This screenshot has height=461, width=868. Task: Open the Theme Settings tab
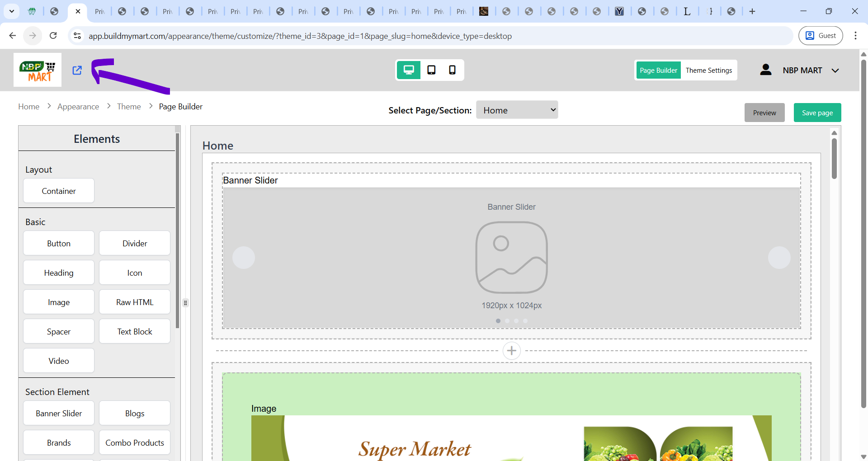coord(709,70)
